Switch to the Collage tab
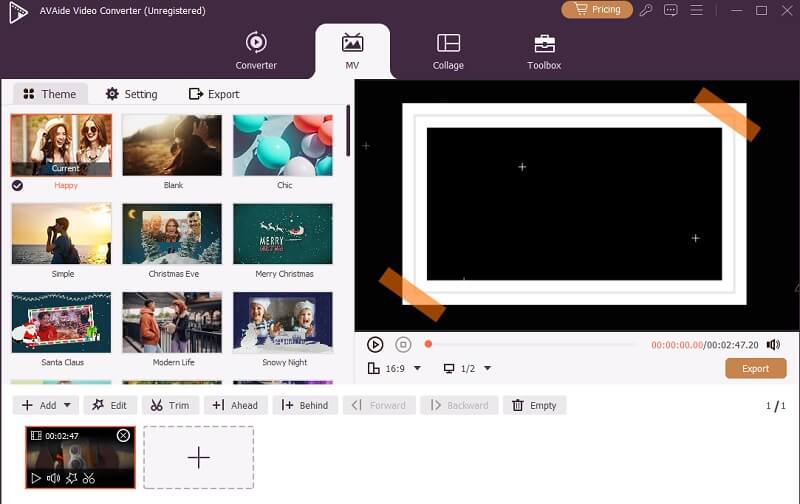 tap(448, 51)
